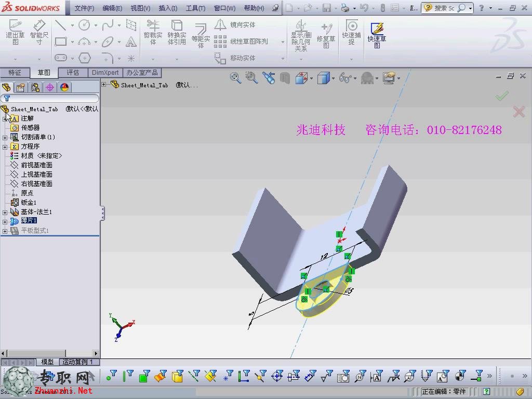Click Section View icon in viewport toolbar
532x399 pixels.
(x=285, y=78)
